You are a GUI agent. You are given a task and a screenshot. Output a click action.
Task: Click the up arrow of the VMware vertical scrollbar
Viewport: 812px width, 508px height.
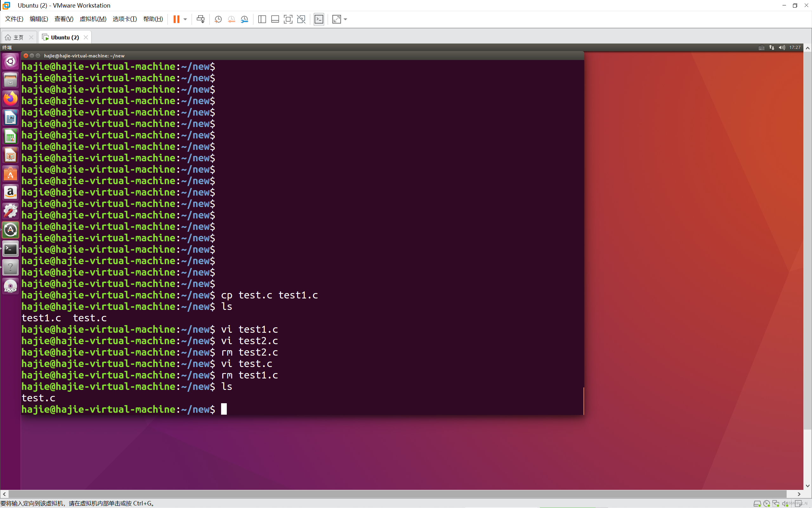point(808,48)
